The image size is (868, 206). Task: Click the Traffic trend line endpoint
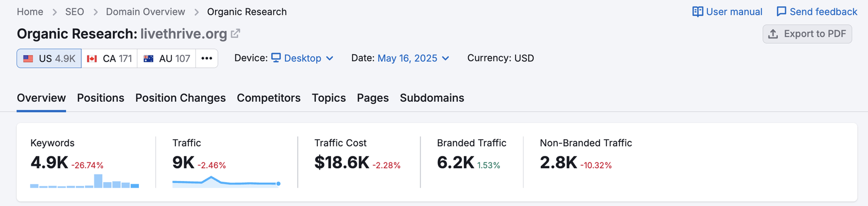pos(278,184)
